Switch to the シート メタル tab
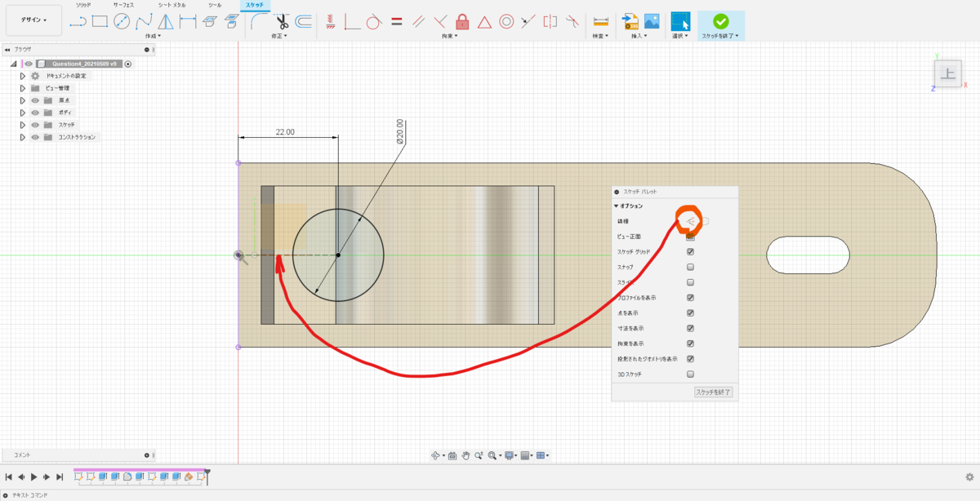980x501 pixels. 171,5
